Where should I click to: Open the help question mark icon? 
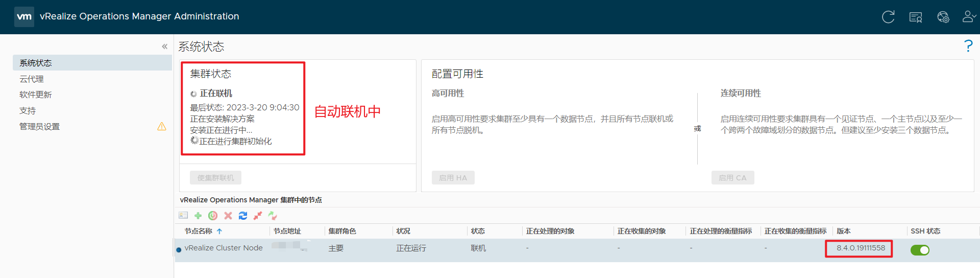[968, 46]
